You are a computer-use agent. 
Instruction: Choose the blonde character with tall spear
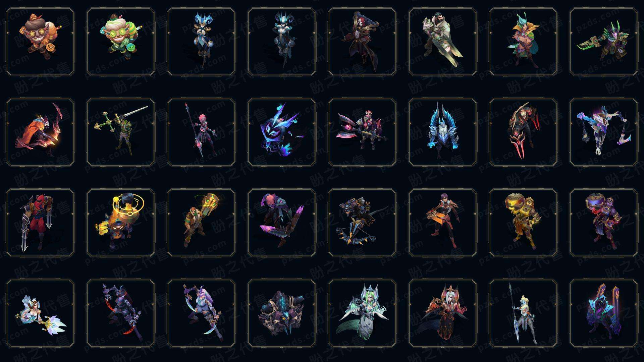[523, 313]
